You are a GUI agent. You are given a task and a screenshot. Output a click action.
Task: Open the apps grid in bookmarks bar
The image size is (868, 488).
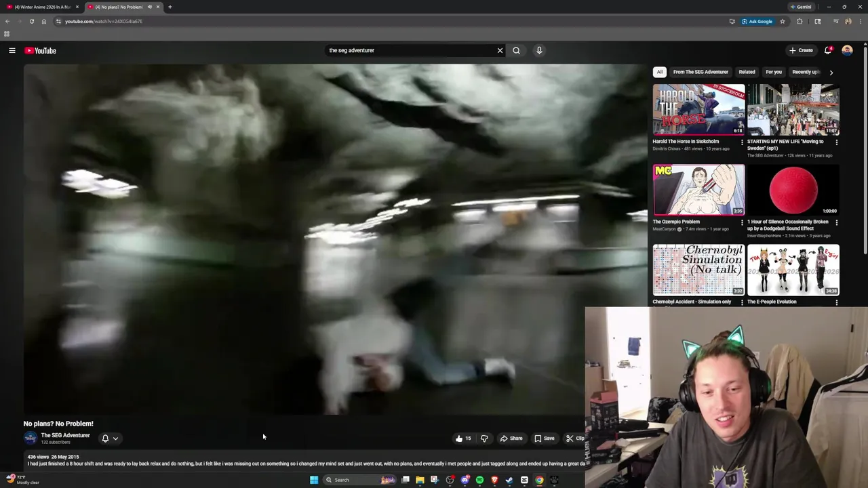click(x=7, y=34)
